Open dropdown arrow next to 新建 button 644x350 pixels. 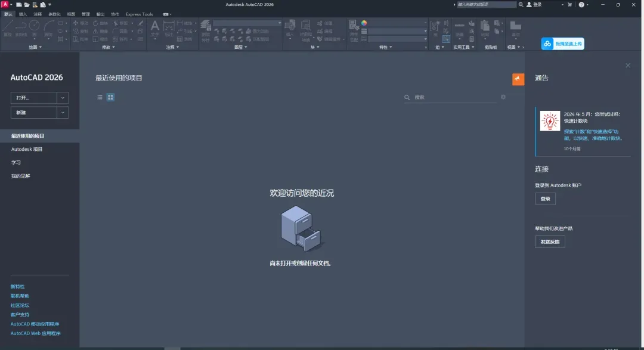[63, 113]
